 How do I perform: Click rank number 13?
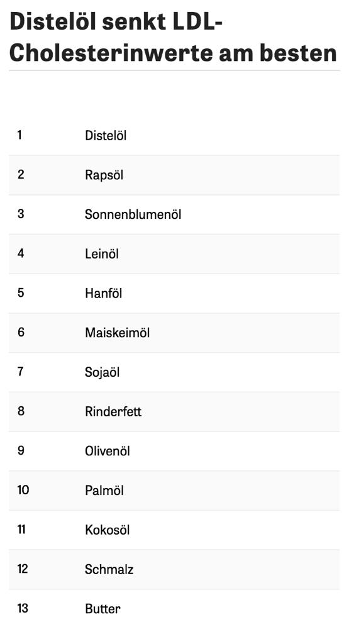23,608
